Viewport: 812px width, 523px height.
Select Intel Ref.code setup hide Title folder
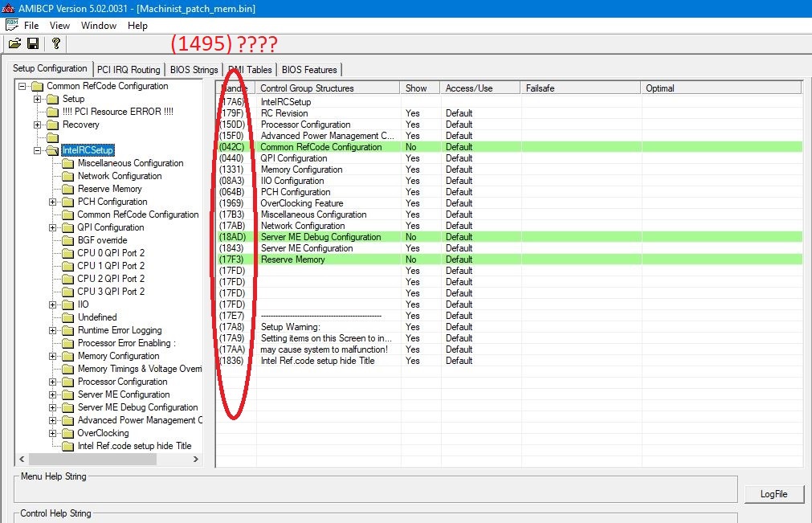point(134,446)
